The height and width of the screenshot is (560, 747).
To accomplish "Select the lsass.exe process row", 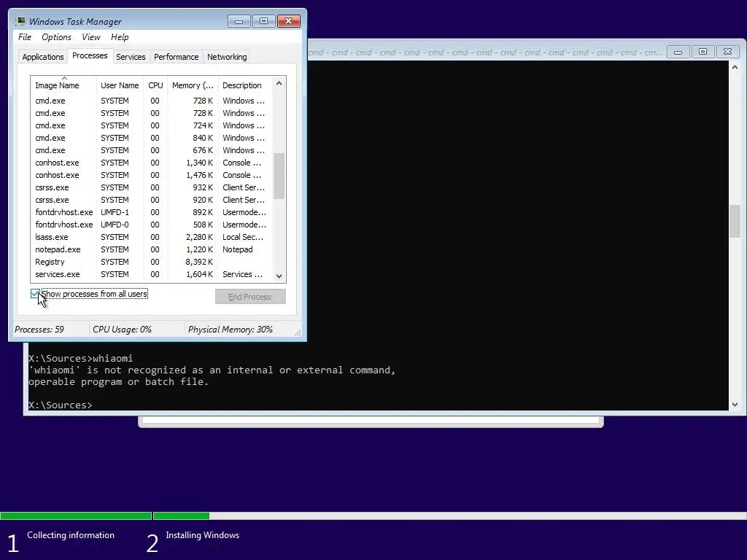I will [152, 237].
